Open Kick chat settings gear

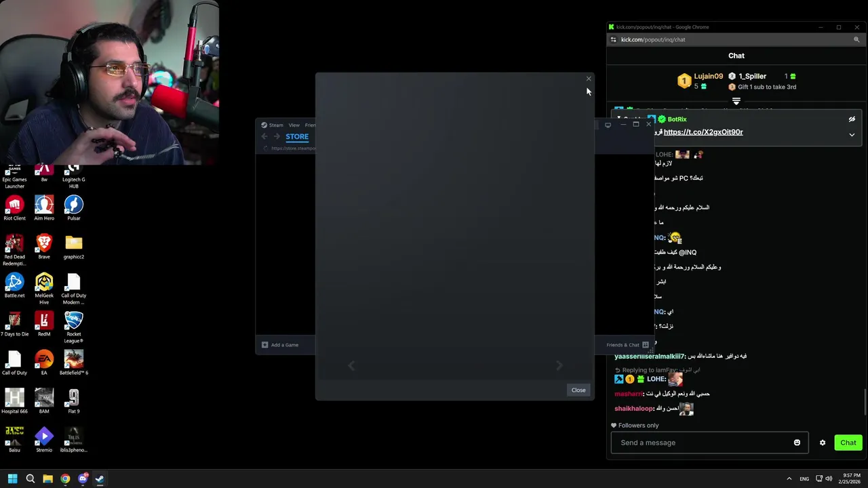823,443
